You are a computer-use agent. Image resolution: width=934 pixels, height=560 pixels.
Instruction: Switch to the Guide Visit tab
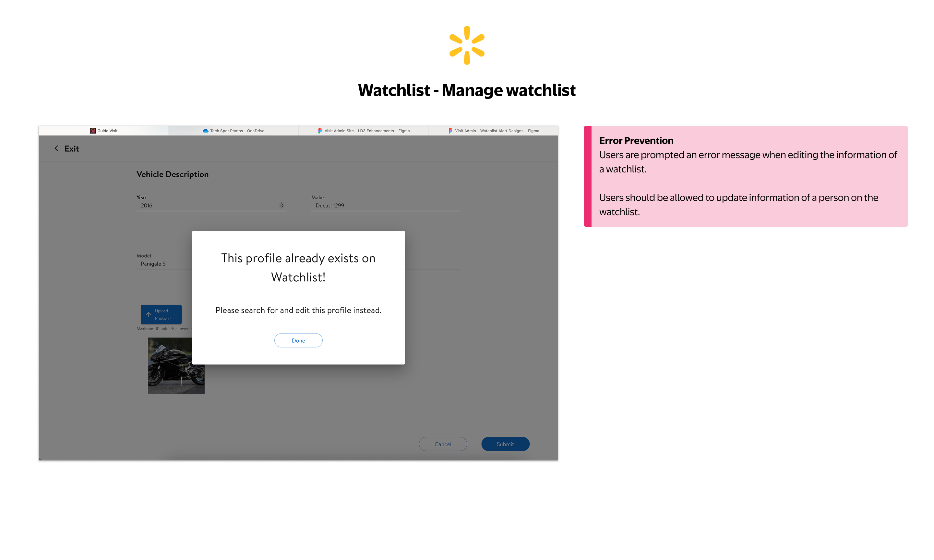[104, 131]
